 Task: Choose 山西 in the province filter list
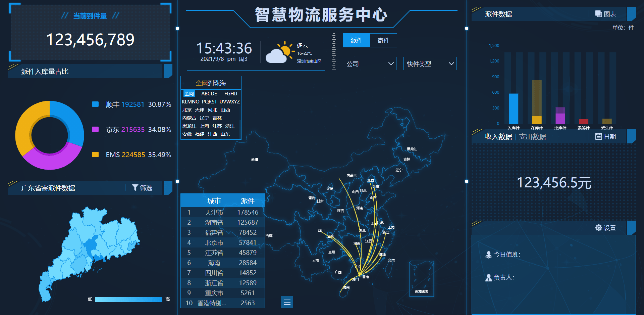click(x=225, y=110)
